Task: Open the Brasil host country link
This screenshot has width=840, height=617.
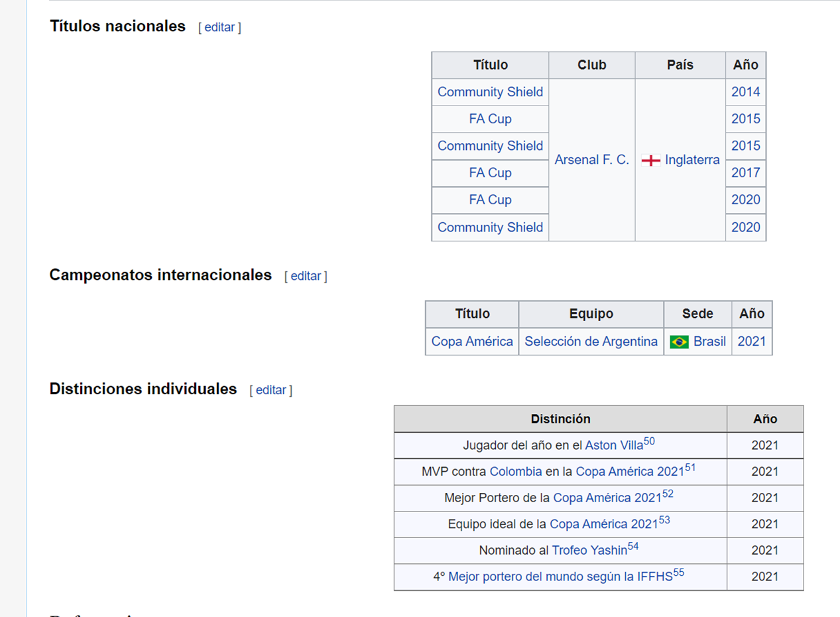Action: click(x=709, y=342)
